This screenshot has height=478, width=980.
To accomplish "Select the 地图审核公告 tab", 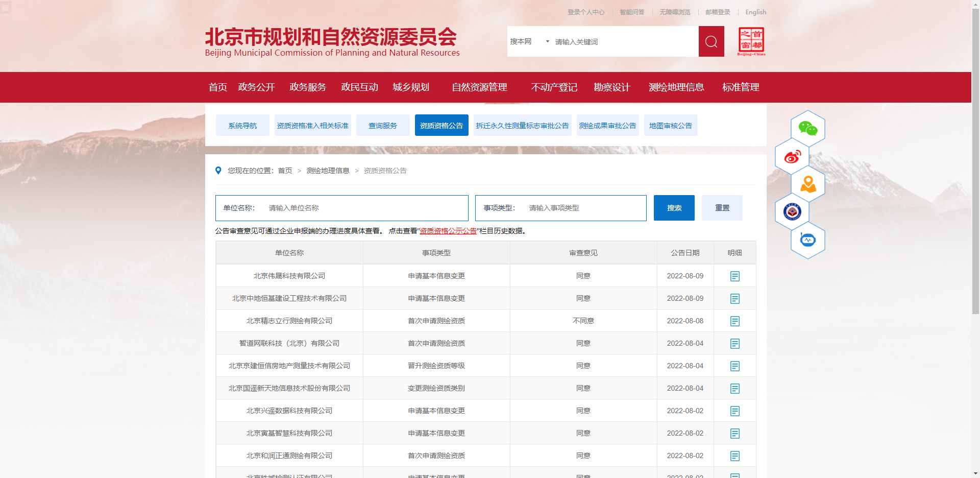I will [x=671, y=125].
